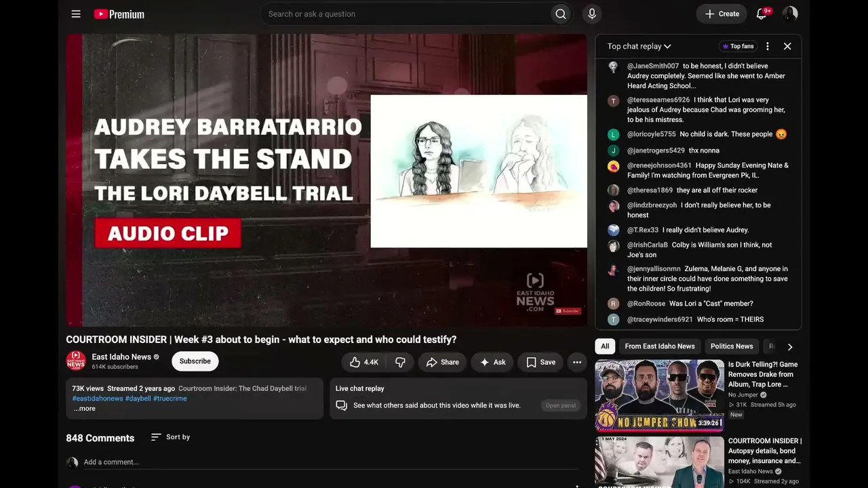Click the @reneejohnson4361 chat avatar
The width and height of the screenshot is (868, 488).
coord(613,166)
